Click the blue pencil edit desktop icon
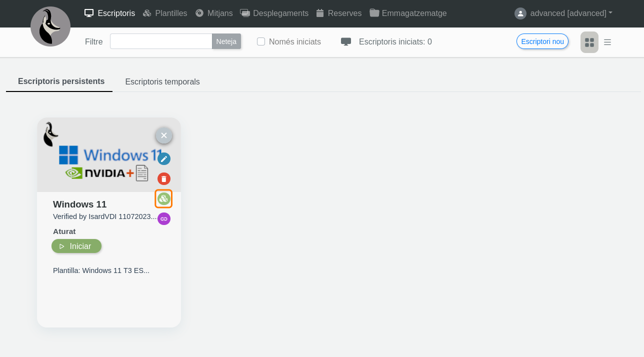 click(x=164, y=159)
